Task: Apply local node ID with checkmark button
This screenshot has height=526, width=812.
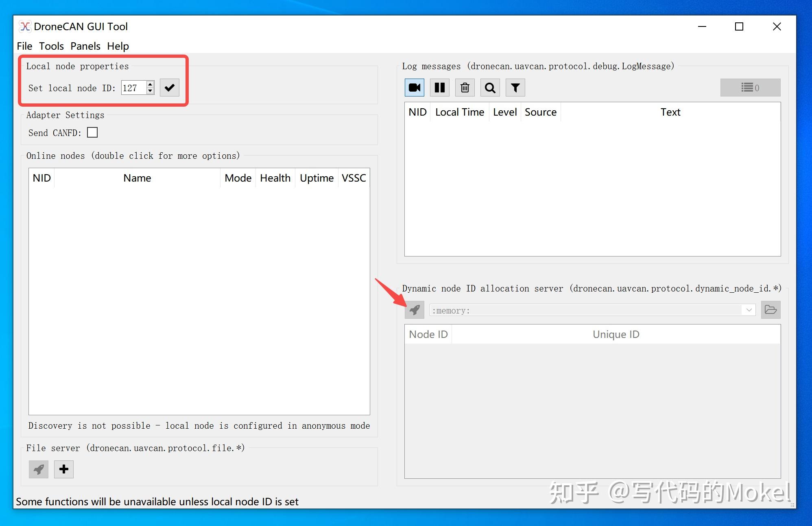Action: 170,88
